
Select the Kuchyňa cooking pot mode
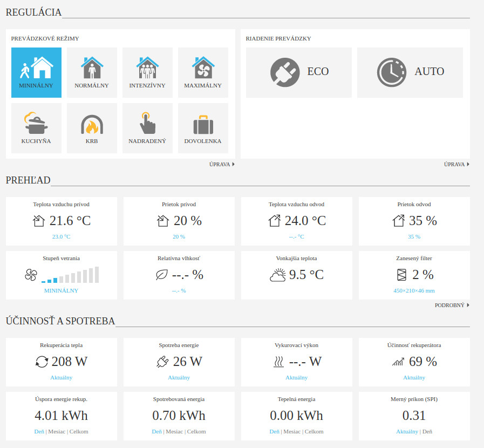tap(36, 128)
